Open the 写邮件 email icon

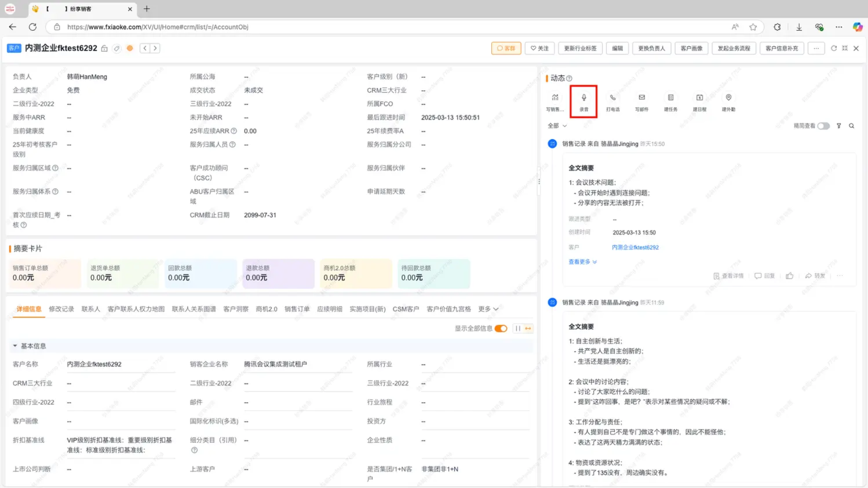coord(642,98)
